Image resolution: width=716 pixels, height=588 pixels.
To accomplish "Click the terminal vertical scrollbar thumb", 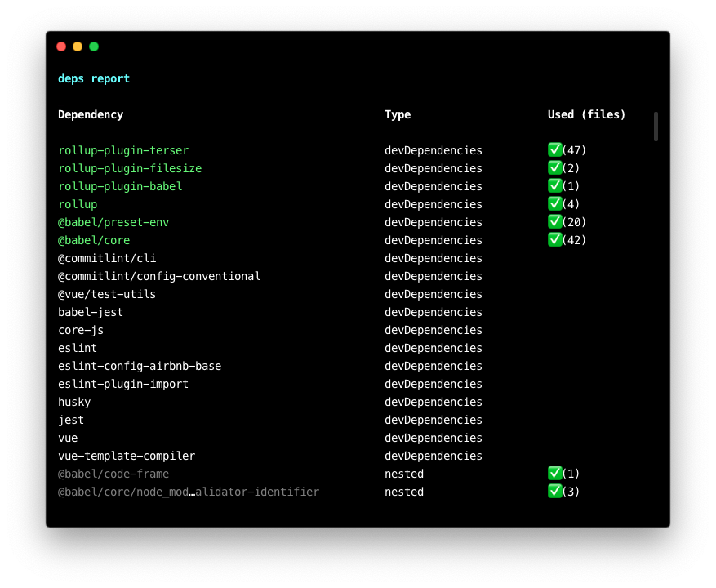I will tap(656, 127).
